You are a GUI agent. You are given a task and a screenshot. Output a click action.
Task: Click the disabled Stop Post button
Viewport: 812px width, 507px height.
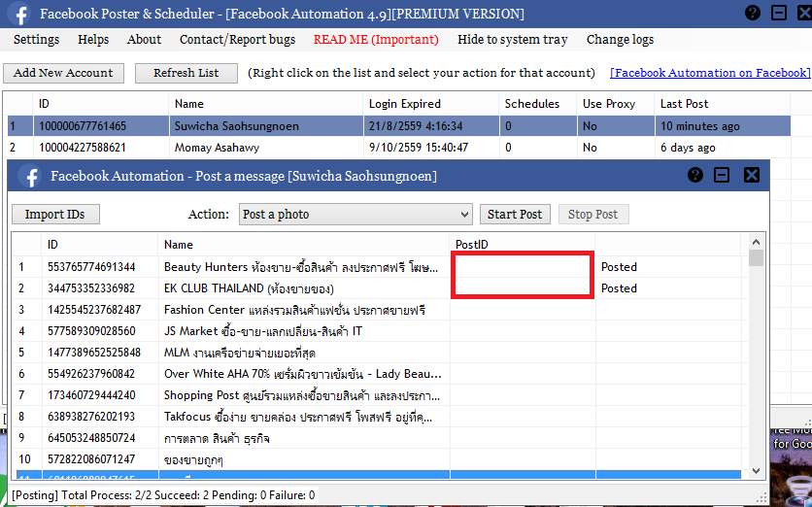[593, 215]
